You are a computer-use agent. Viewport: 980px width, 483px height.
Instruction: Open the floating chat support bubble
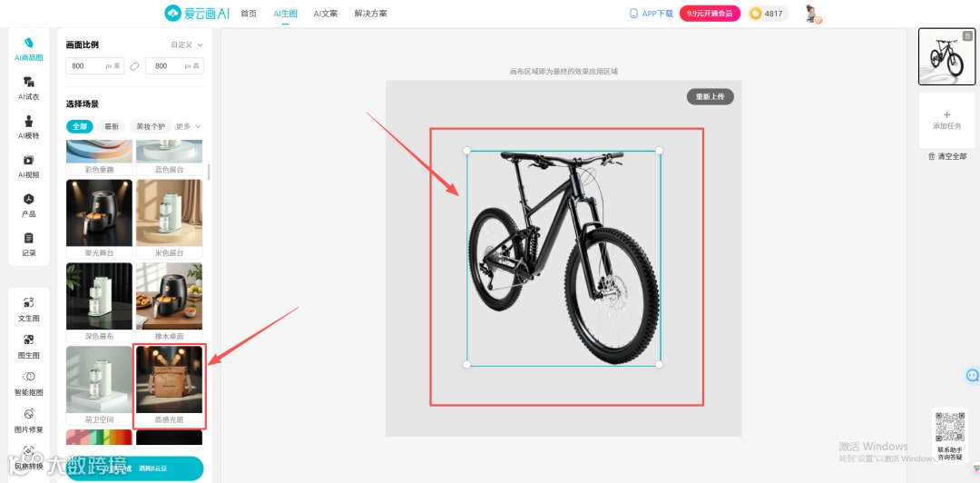973,375
